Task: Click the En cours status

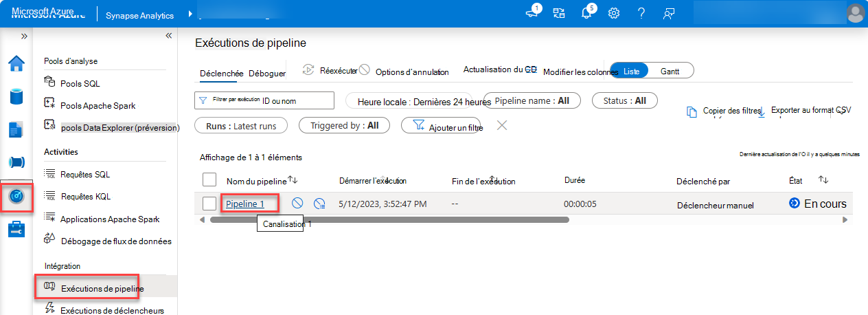Action: [818, 204]
